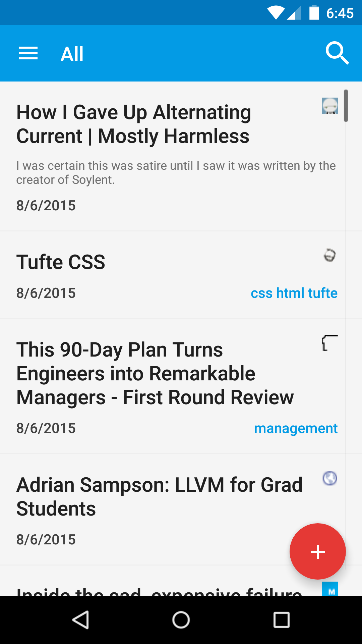Image resolution: width=362 pixels, height=644 pixels.
Task: Click globe favicon for LLVM bookmark
Action: (330, 478)
